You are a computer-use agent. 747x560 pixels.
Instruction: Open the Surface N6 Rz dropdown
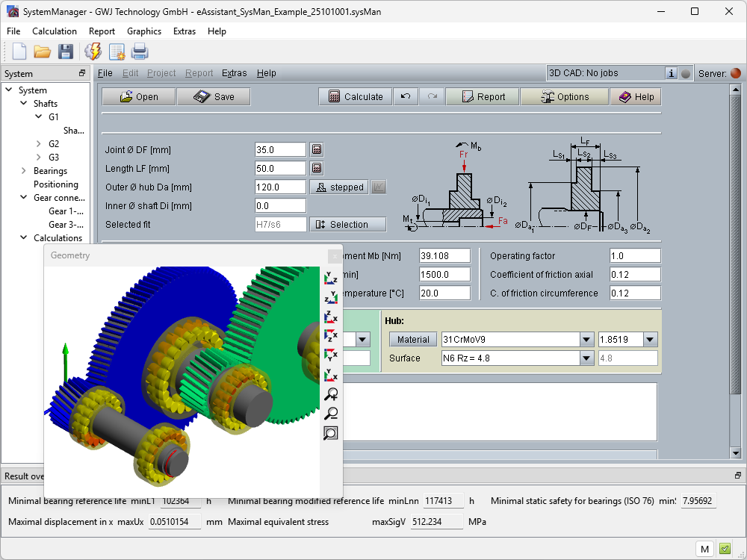pos(586,358)
